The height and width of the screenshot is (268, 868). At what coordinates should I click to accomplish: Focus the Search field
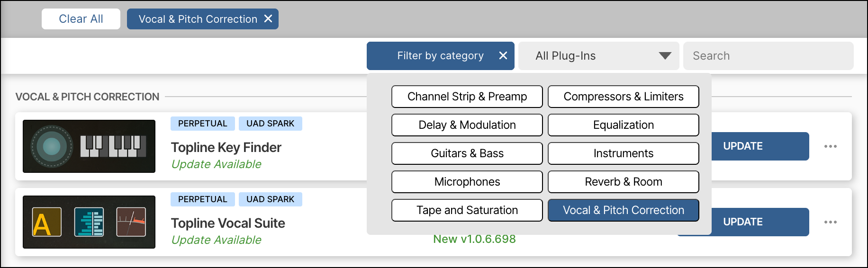point(769,56)
